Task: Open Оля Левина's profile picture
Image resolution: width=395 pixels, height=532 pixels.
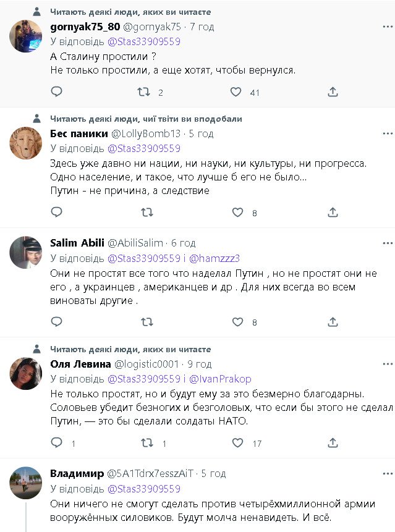Action: coord(26,373)
